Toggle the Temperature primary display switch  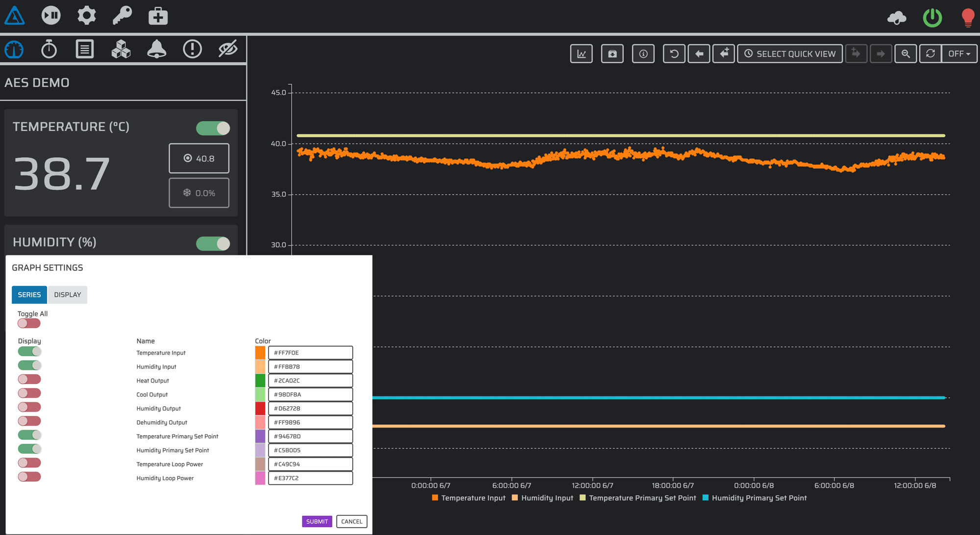(29, 436)
